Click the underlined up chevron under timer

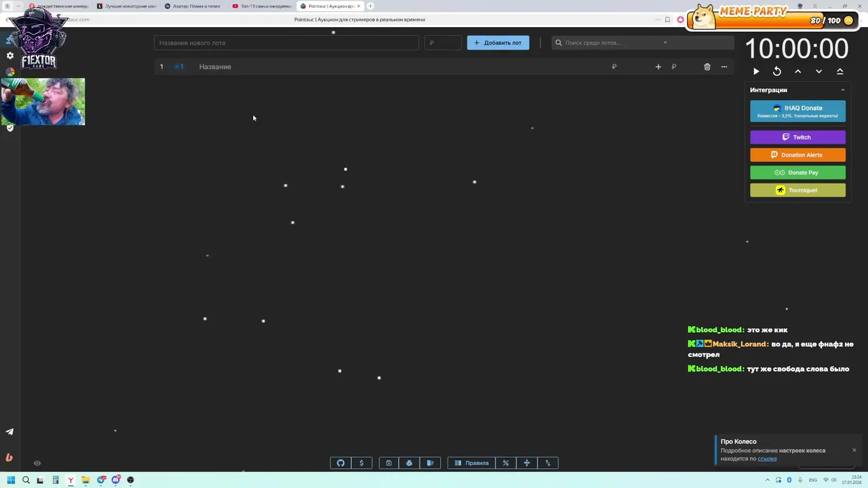[x=840, y=71]
